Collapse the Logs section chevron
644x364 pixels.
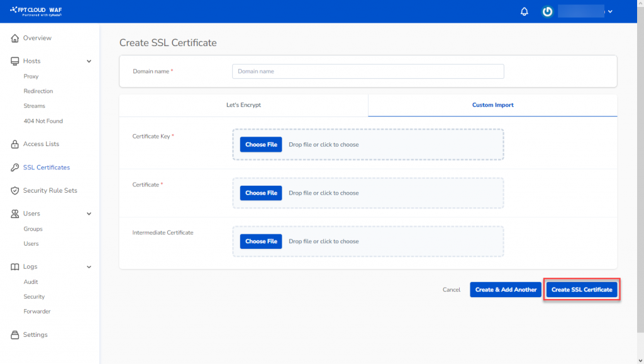(89, 267)
